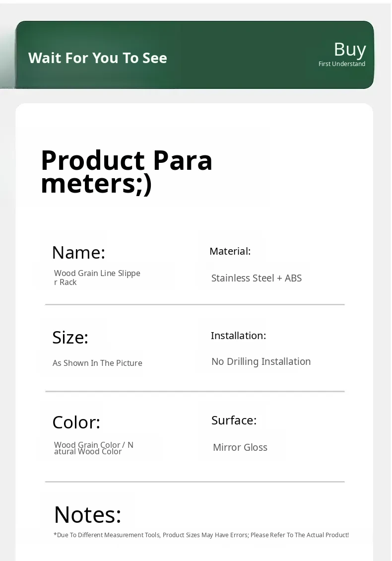Select the "Size:" label
This screenshot has height=561, width=392.
point(70,338)
